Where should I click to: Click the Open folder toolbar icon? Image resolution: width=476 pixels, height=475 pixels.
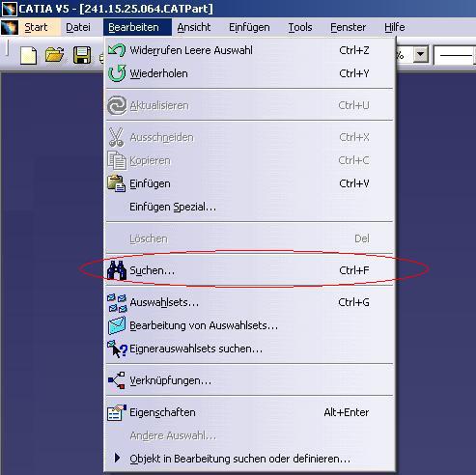click(x=55, y=55)
